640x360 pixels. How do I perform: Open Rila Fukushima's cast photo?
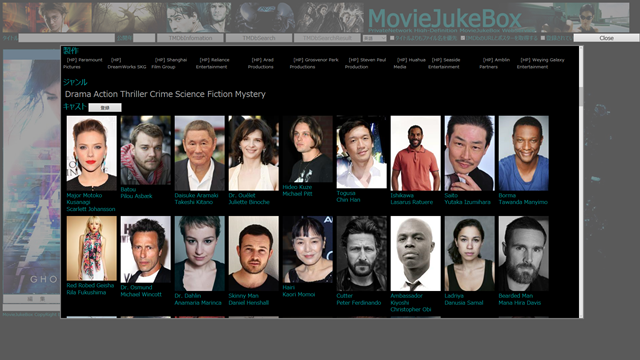pos(91,249)
